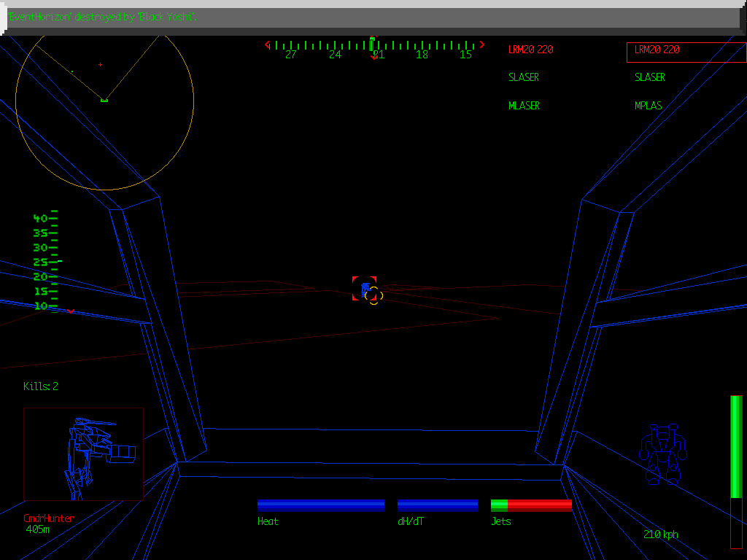Viewport: 747px width, 560px height.
Task: Select the MLASER weapon
Action: [524, 106]
